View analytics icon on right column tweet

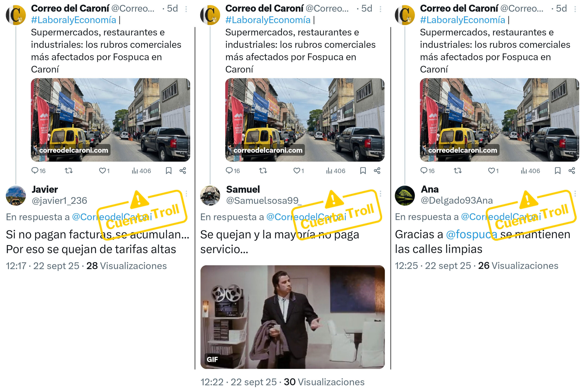(x=524, y=171)
